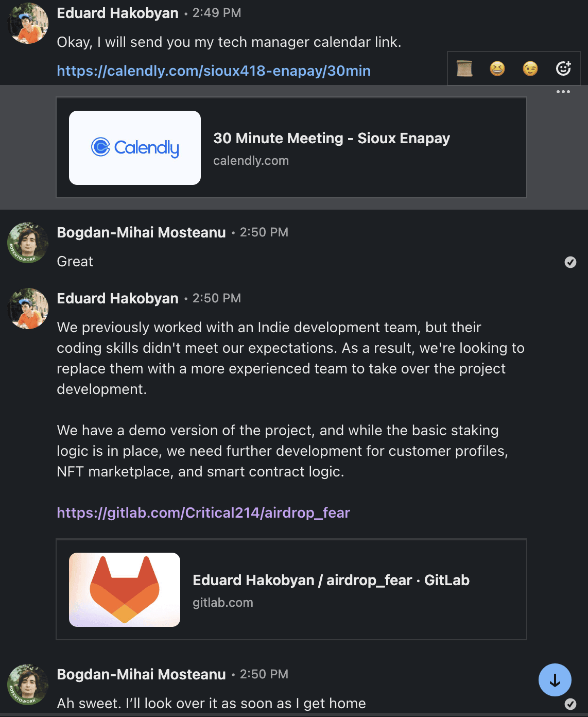React with the laughing squint emoji
The width and height of the screenshot is (588, 717).
pyautogui.click(x=497, y=69)
